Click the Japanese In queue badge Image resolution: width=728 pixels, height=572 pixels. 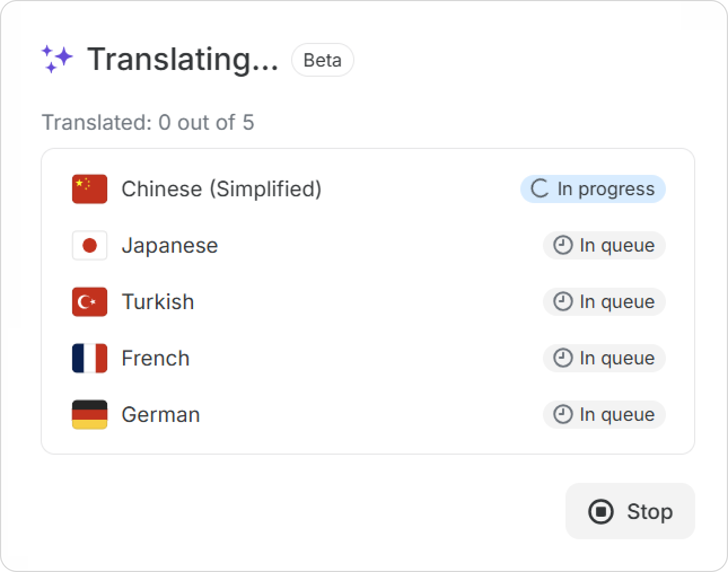[x=604, y=245]
